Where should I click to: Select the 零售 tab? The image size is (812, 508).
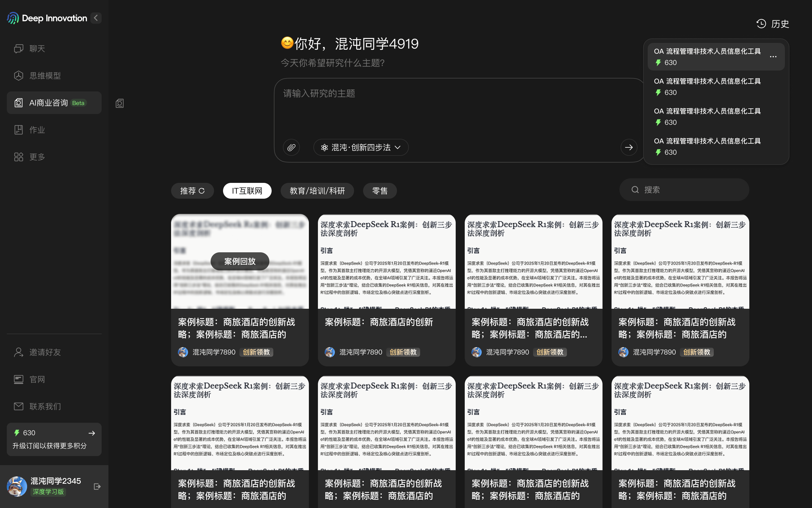pyautogui.click(x=380, y=191)
